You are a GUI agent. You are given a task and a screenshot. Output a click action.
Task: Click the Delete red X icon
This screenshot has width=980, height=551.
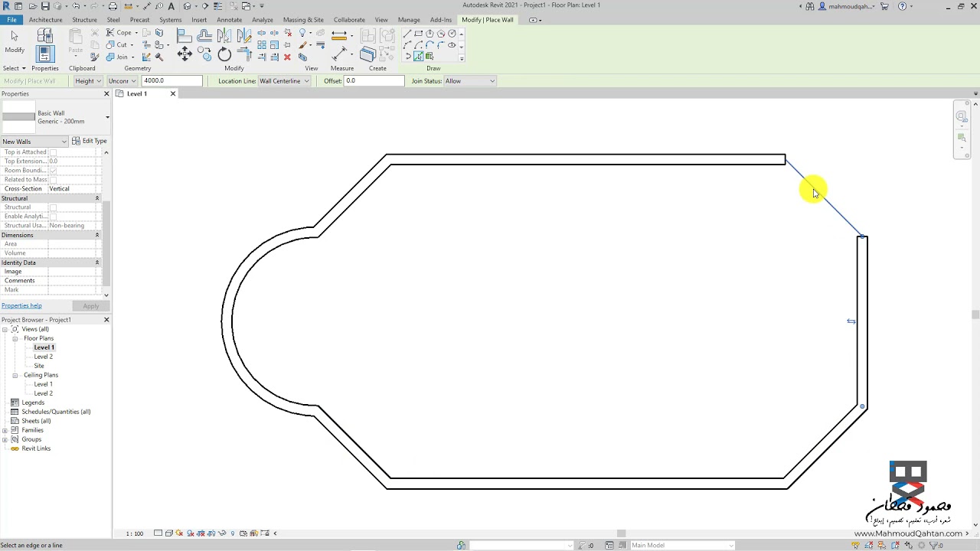point(287,57)
